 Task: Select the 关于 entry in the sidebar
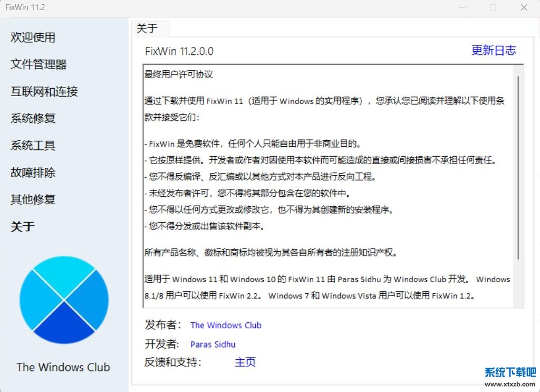[21, 226]
